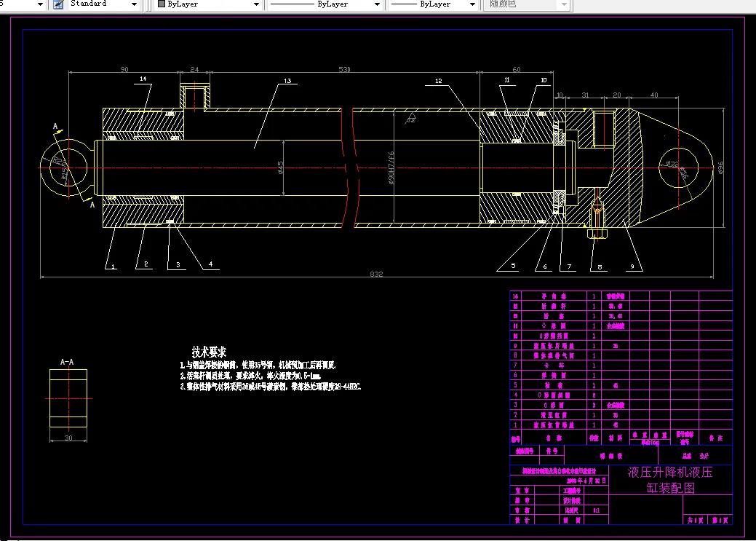Select technical requirement line mentioning 0.5-1mm
The height and width of the screenshot is (541, 756).
(251, 376)
